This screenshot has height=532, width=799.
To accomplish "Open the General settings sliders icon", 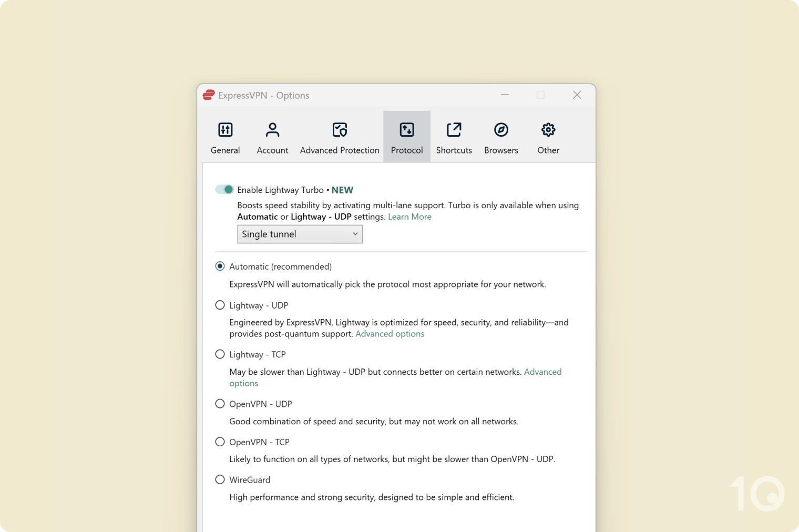I will point(225,130).
